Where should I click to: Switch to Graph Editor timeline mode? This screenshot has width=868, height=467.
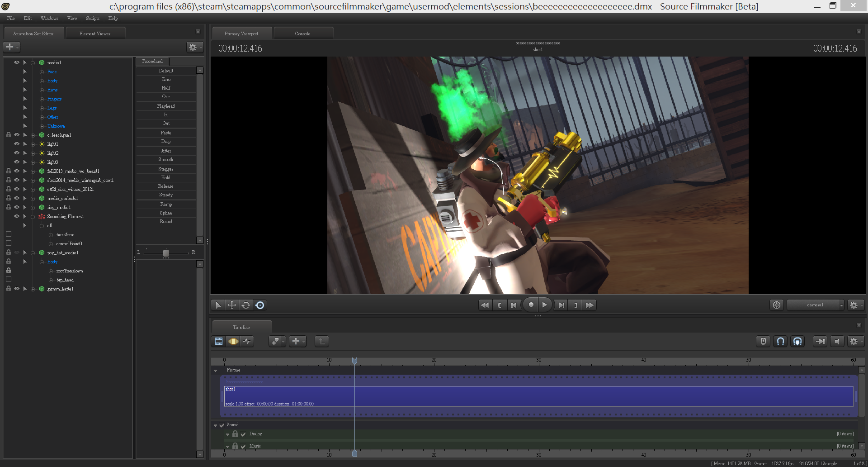point(247,341)
